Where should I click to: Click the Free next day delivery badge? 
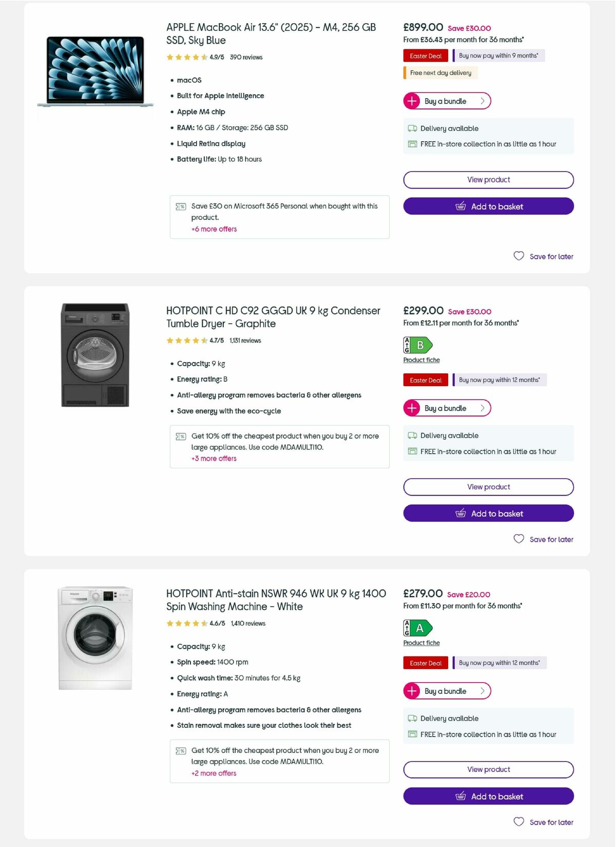coord(439,72)
